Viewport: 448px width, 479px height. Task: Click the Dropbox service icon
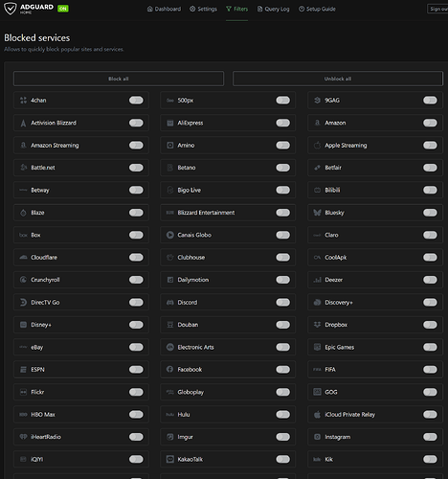tap(317, 325)
